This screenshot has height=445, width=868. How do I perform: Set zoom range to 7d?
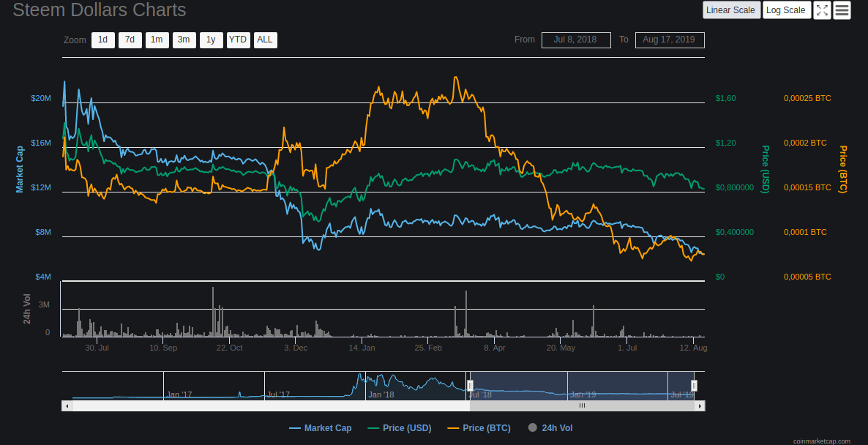(x=130, y=40)
